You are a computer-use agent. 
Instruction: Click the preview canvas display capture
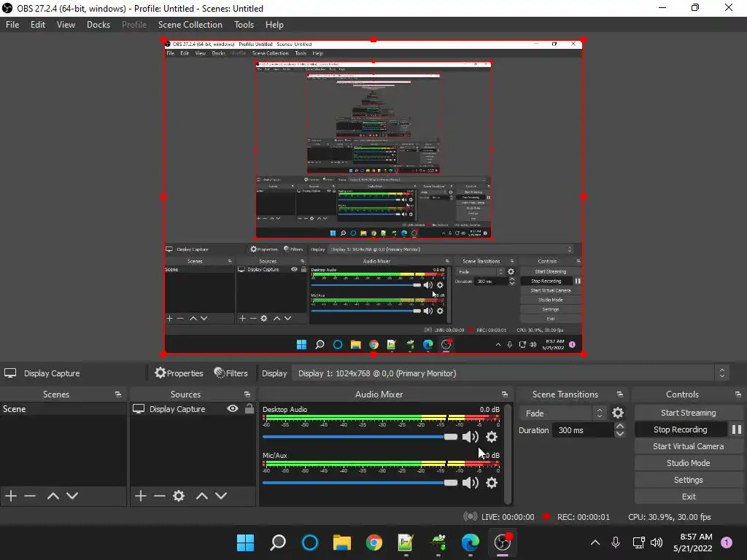(373, 197)
